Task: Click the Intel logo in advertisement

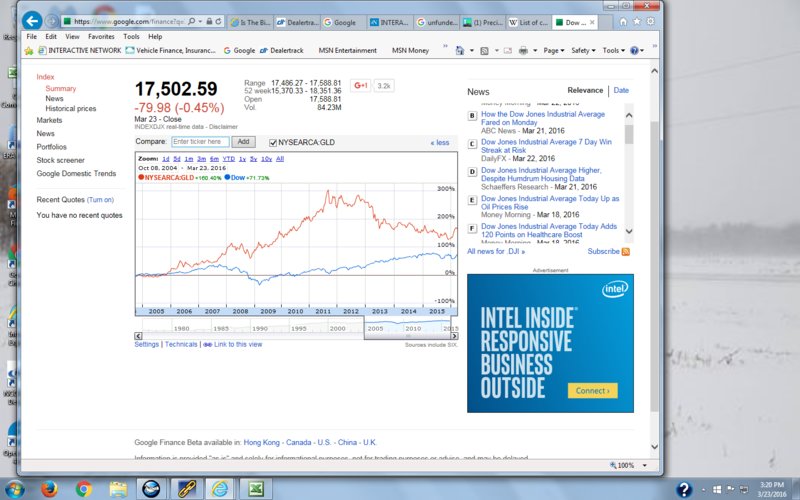Action: click(x=615, y=289)
